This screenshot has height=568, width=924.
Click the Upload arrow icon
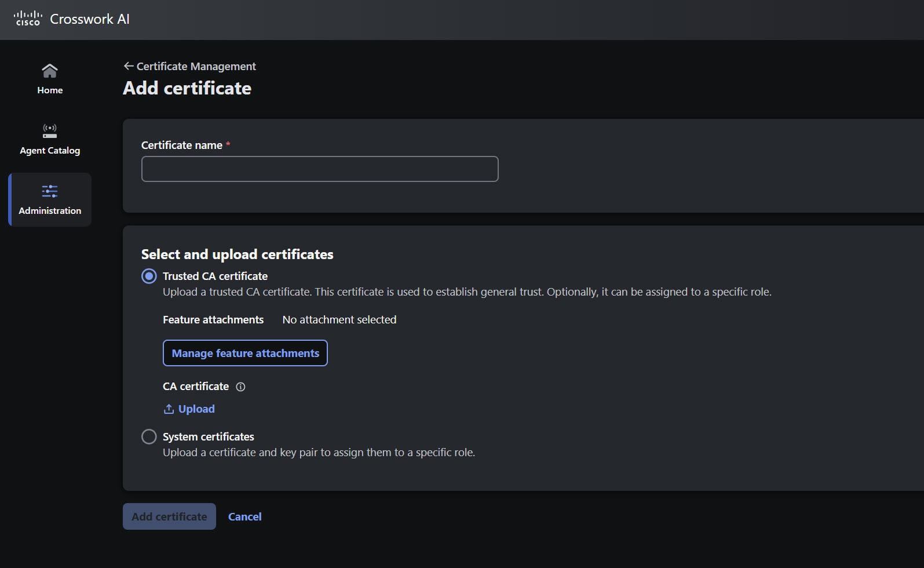pos(169,409)
